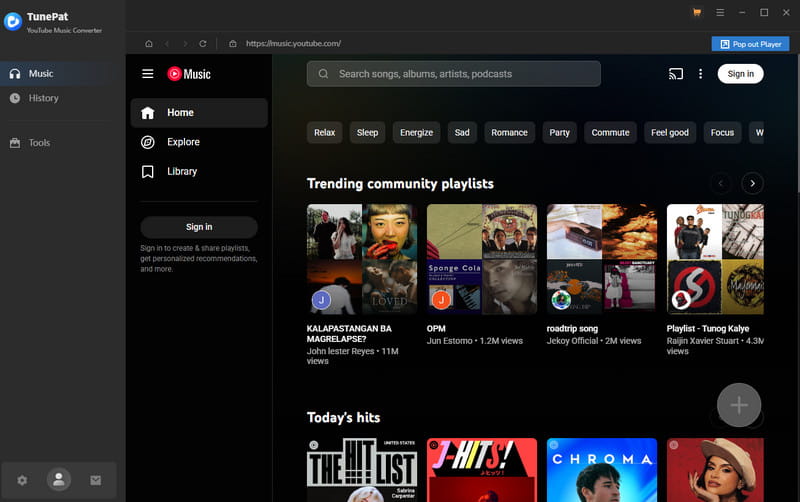
Task: Click the music.youtube.com address bar
Action: click(x=293, y=44)
